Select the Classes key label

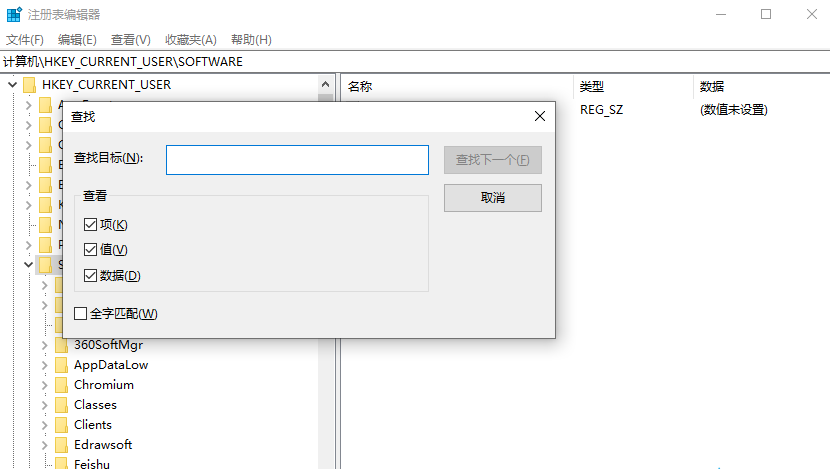point(95,405)
